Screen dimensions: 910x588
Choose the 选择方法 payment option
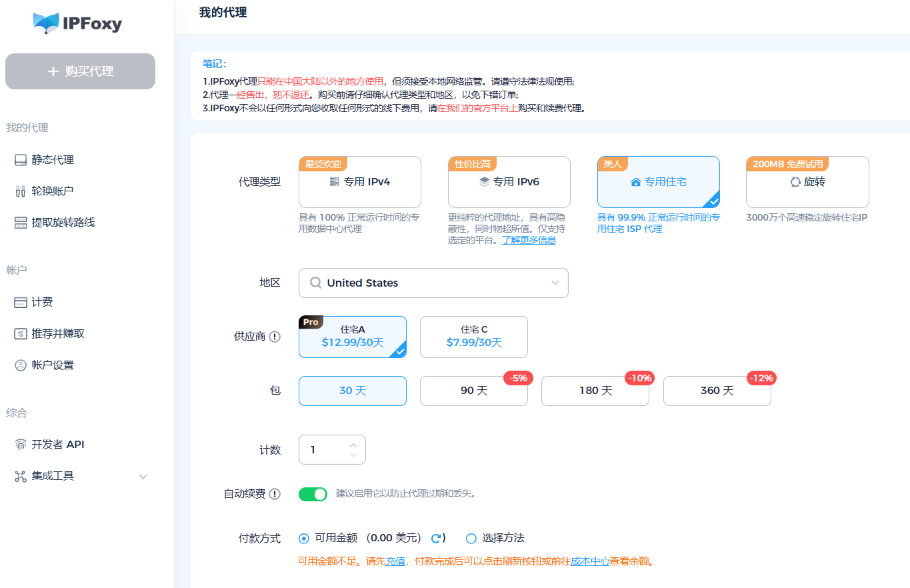(471, 537)
